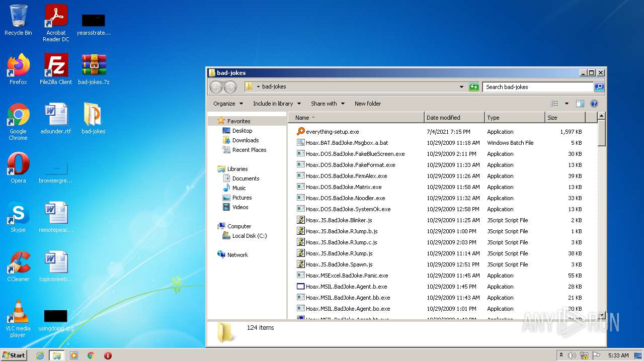Open the Organize dropdown menu
The image size is (644, 362).
pos(228,104)
